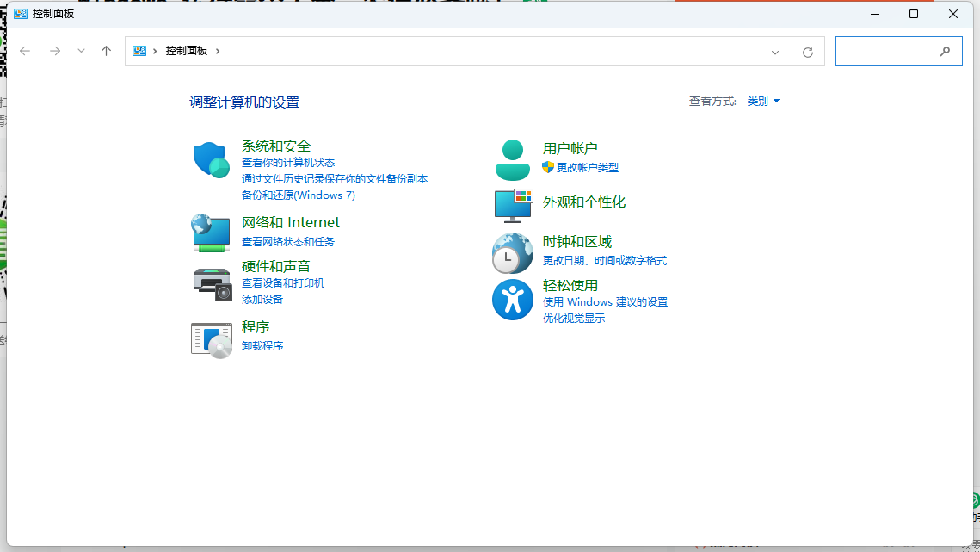Open the Programs disc icon
The height and width of the screenshot is (552, 980).
(212, 340)
